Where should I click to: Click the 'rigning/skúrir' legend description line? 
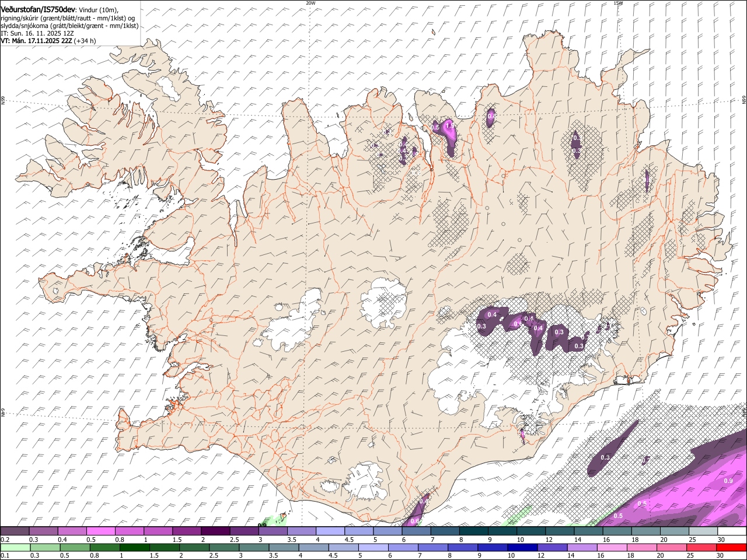point(68,18)
